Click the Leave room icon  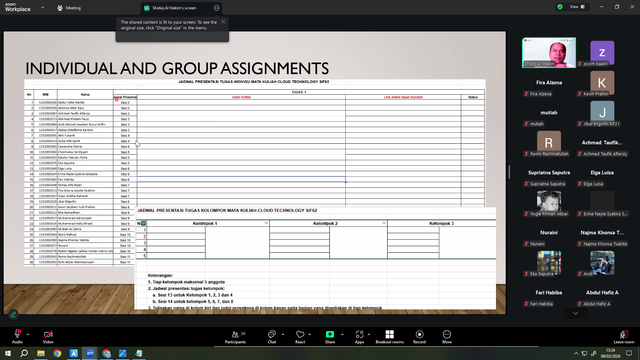(624, 334)
